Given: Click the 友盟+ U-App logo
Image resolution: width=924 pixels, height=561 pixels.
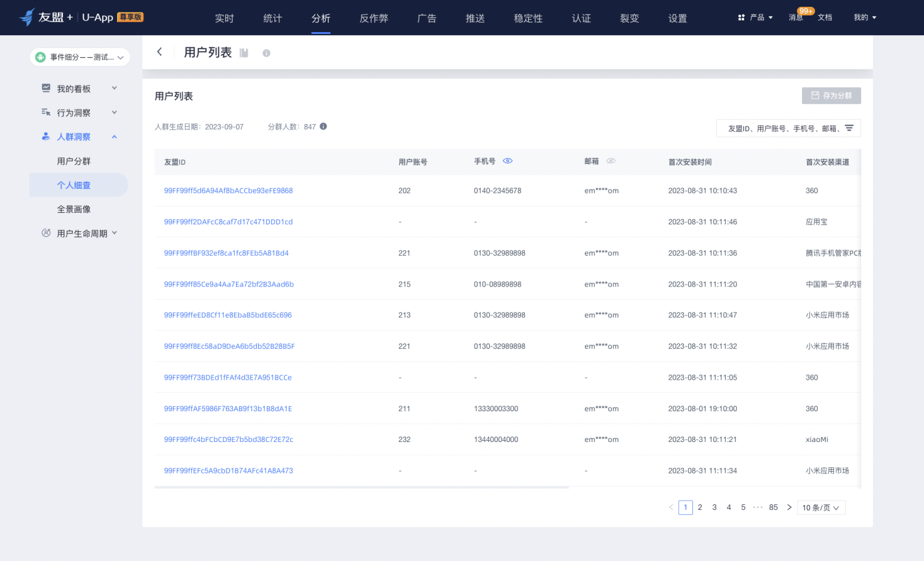Looking at the screenshot, I should tap(81, 17).
